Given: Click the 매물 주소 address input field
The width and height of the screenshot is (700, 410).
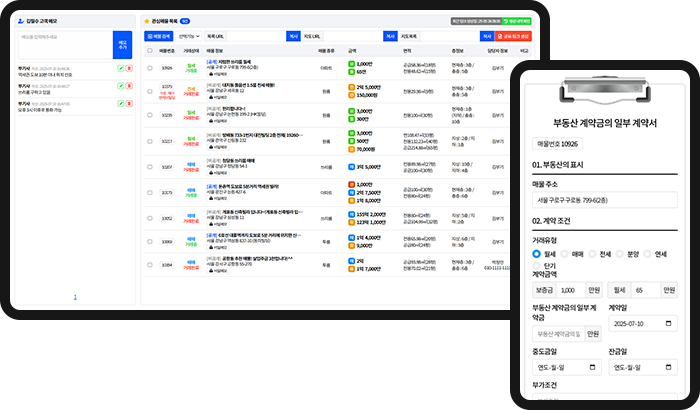Looking at the screenshot, I should [x=605, y=200].
